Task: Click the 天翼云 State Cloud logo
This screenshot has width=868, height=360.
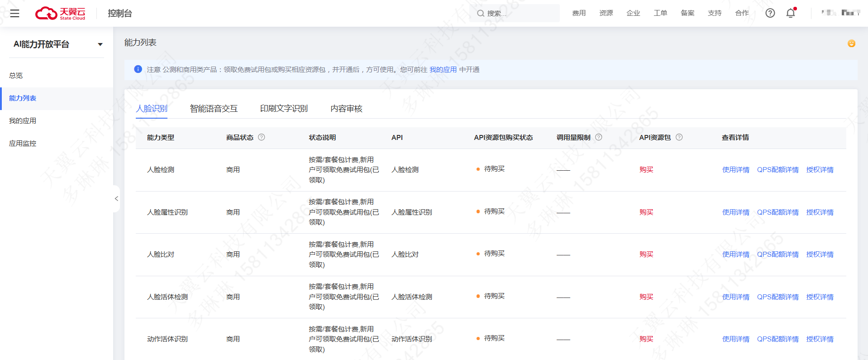Action: (60, 13)
